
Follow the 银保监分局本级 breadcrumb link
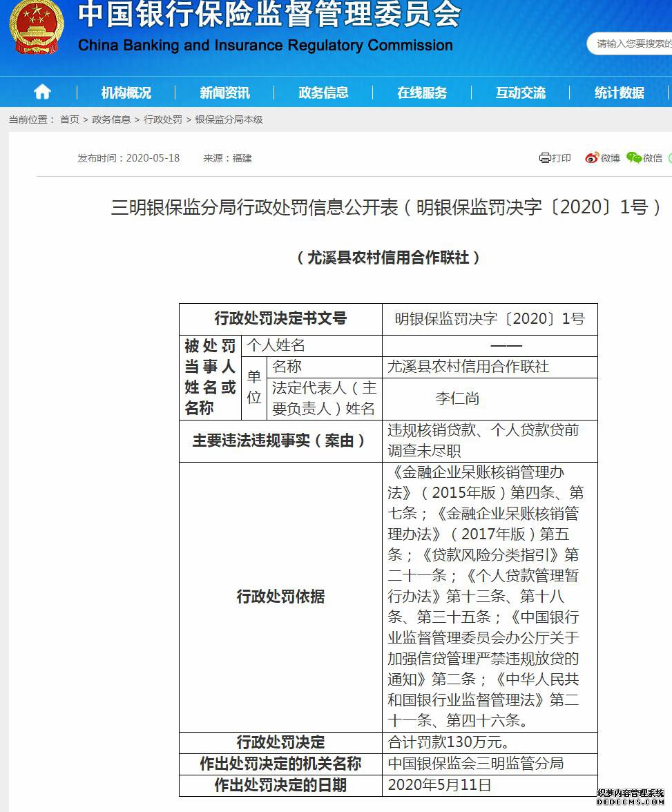tap(229, 119)
